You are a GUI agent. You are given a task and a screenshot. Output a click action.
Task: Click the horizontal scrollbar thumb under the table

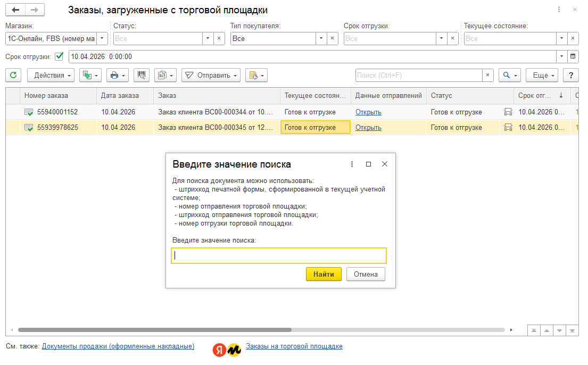click(x=154, y=330)
